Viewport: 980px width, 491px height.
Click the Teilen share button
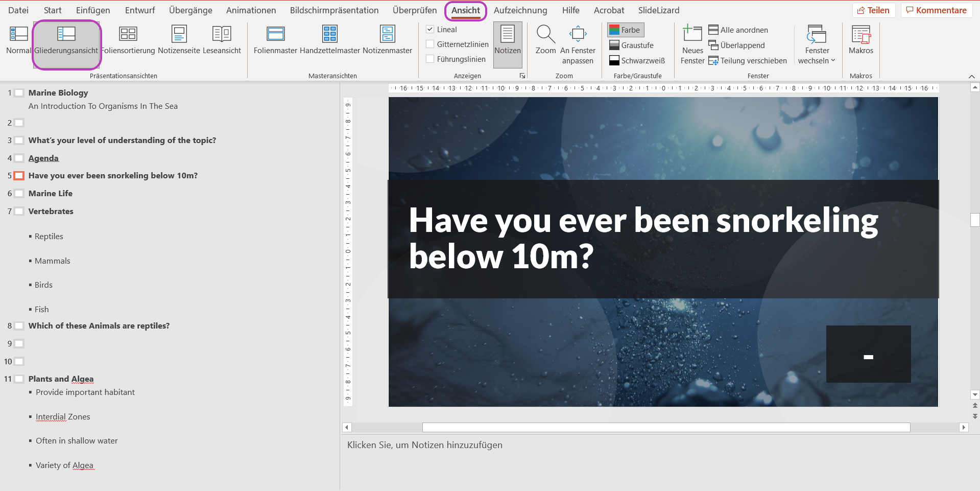click(x=874, y=10)
